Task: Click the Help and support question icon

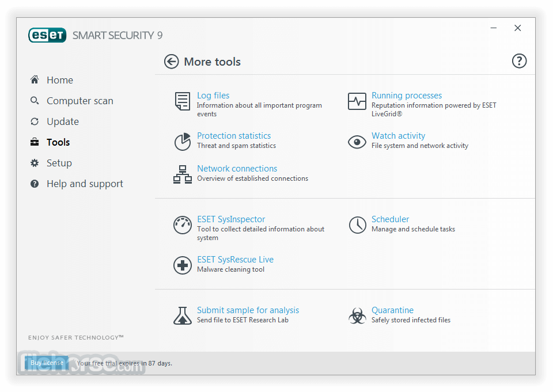Action: (35, 184)
